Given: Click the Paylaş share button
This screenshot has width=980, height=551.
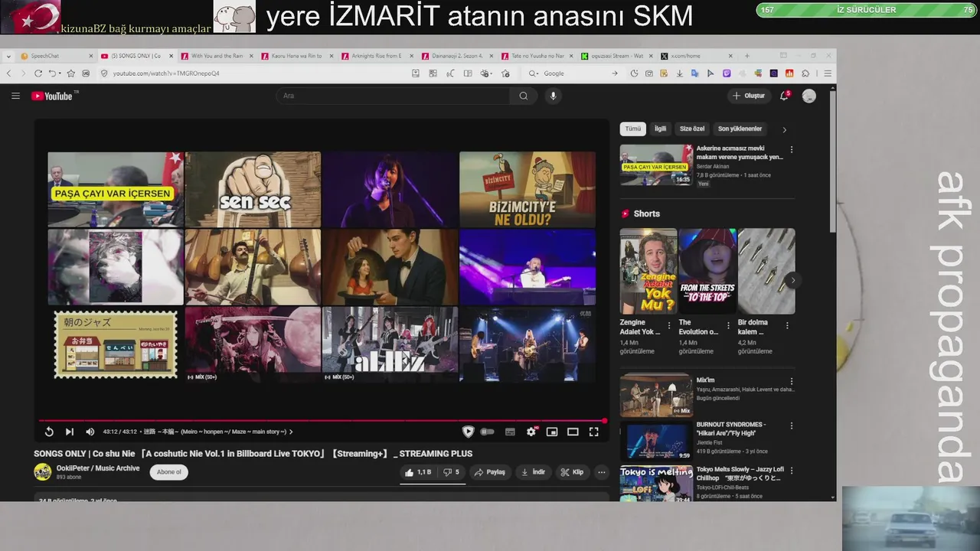Looking at the screenshot, I should 490,472.
